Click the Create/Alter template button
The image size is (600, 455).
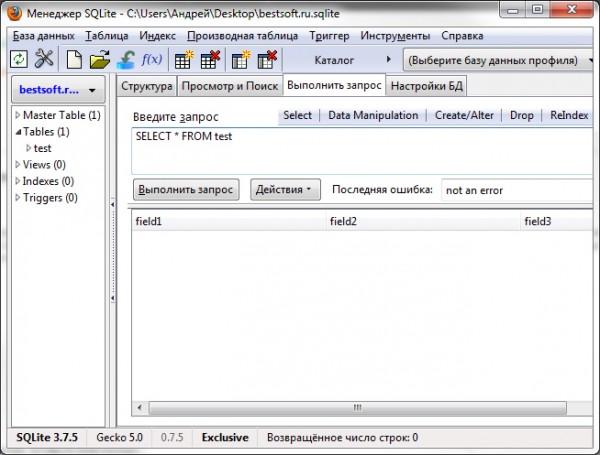click(464, 115)
